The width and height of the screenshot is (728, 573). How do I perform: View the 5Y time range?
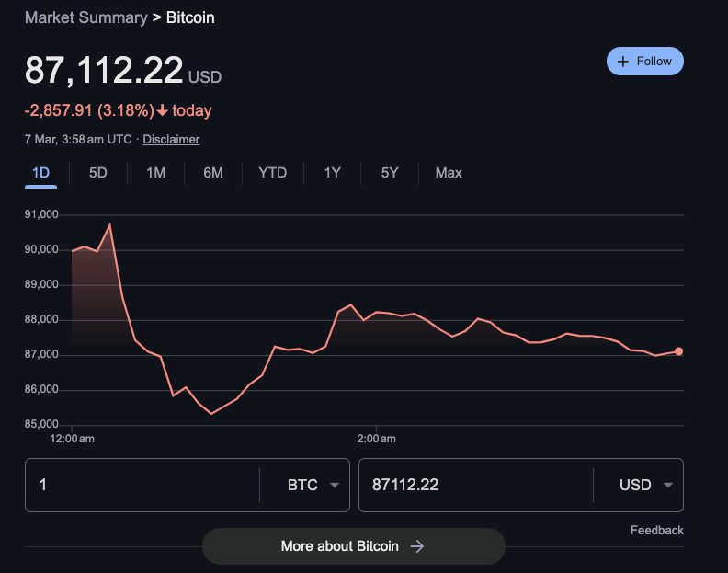[x=390, y=173]
